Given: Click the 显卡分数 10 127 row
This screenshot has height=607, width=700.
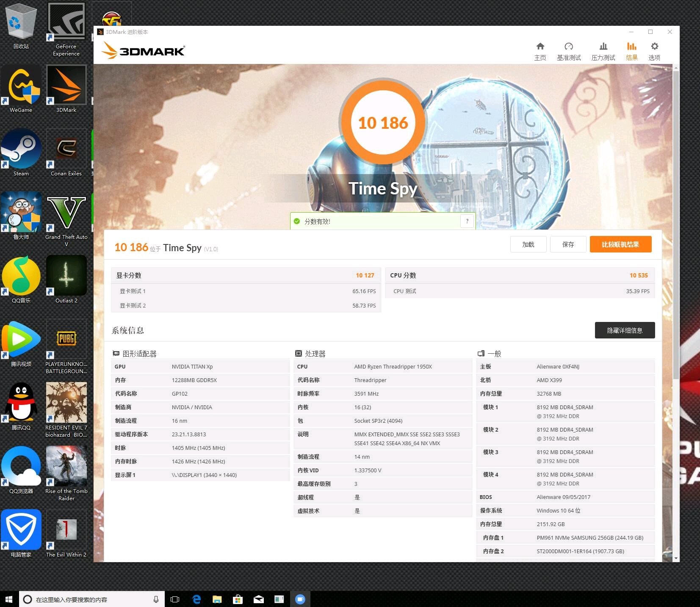Looking at the screenshot, I should click(x=246, y=275).
